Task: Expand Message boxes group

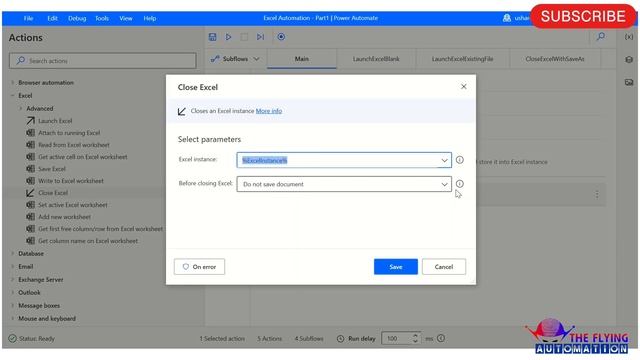Action: tap(13, 306)
